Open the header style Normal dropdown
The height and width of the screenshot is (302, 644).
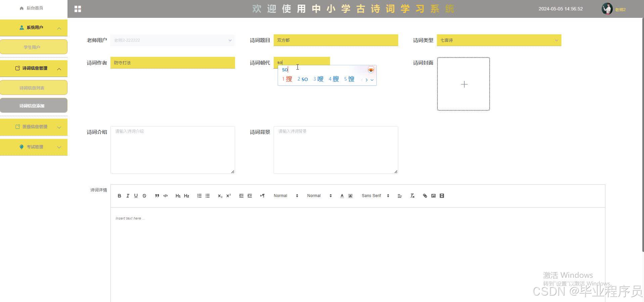pos(319,196)
